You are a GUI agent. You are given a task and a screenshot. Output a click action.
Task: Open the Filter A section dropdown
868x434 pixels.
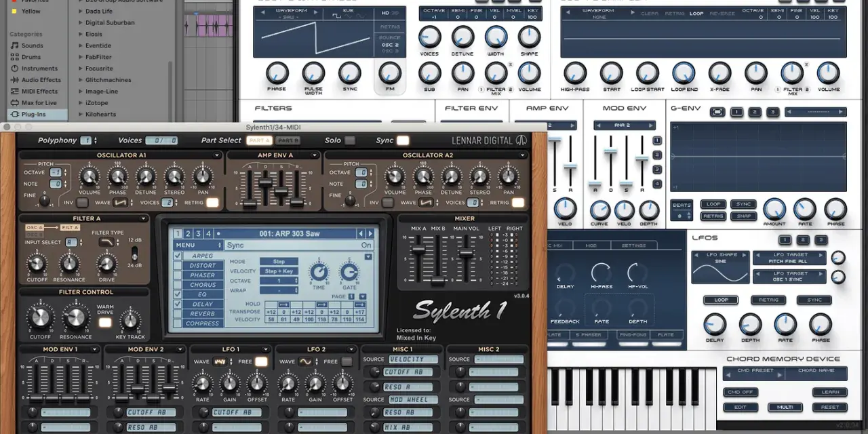click(x=144, y=218)
